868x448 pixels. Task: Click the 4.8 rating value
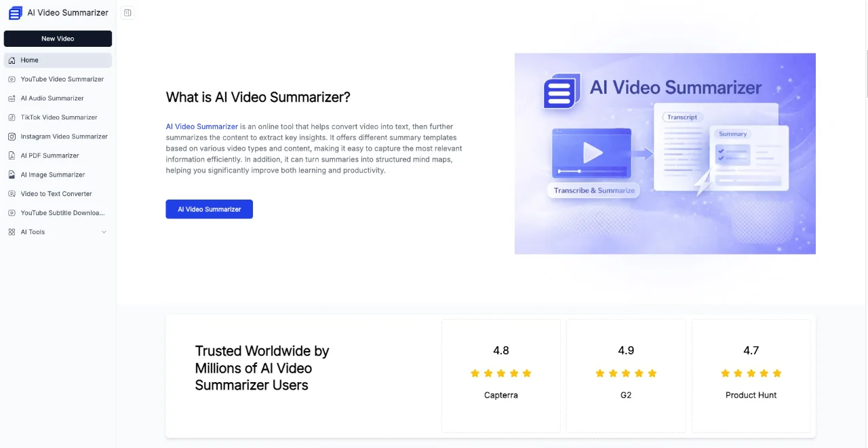pos(501,351)
